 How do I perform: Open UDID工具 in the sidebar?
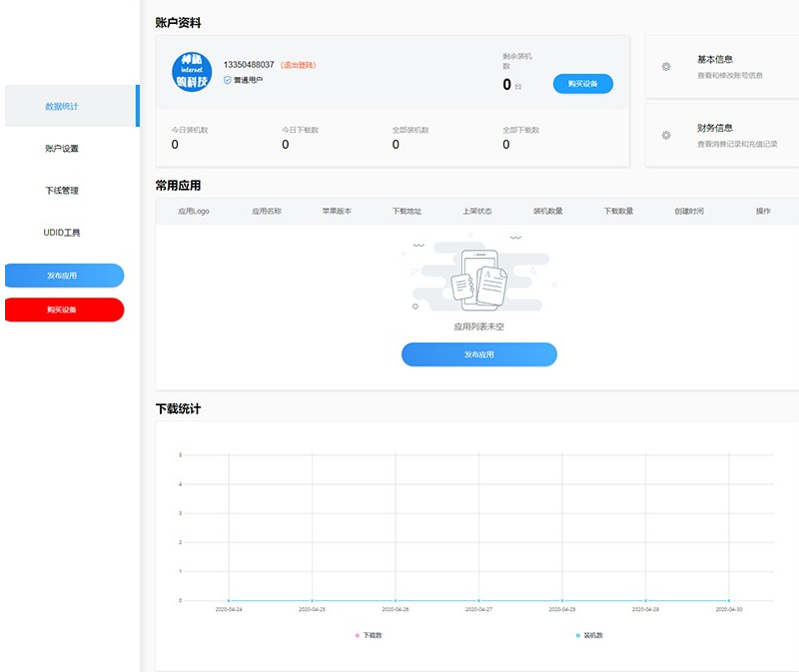64,232
